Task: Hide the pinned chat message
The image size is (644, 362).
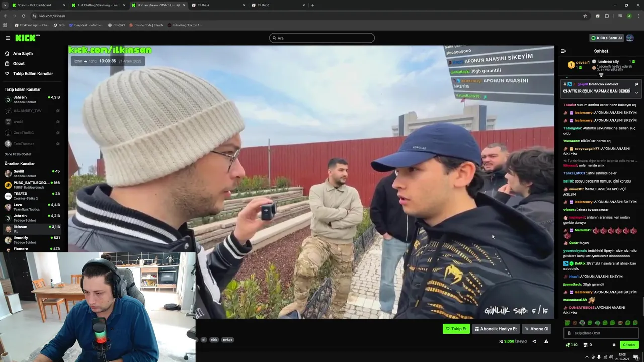Action: click(636, 84)
